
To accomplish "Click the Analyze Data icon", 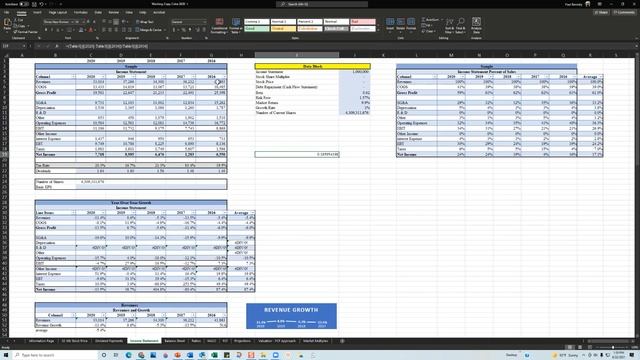I will [476, 25].
